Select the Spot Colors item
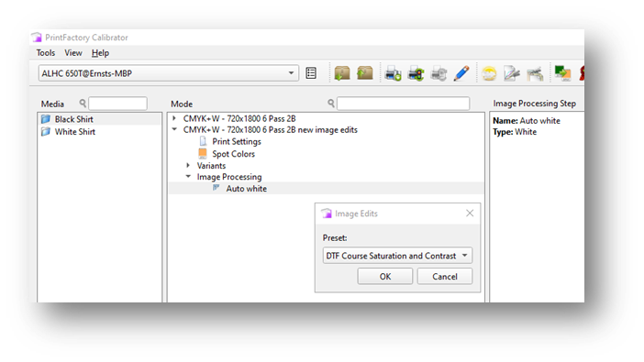The width and height of the screenshot is (644, 362). pos(233,154)
